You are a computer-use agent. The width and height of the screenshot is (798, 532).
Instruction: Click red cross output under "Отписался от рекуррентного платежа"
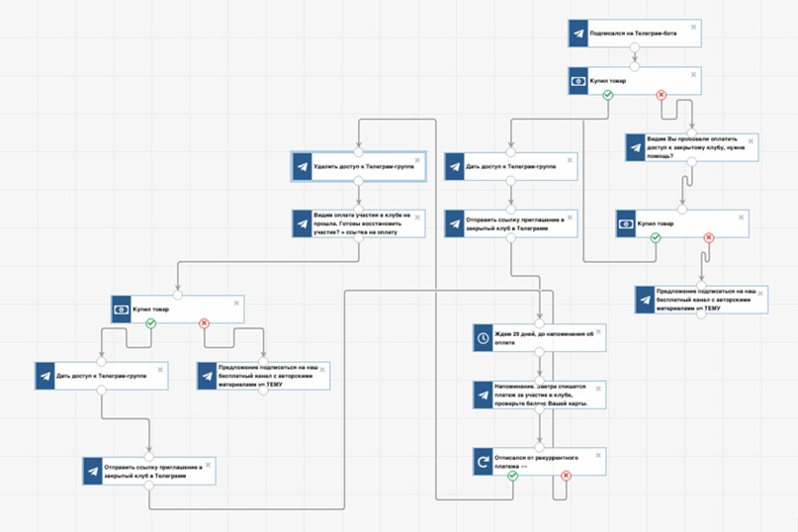point(566,476)
